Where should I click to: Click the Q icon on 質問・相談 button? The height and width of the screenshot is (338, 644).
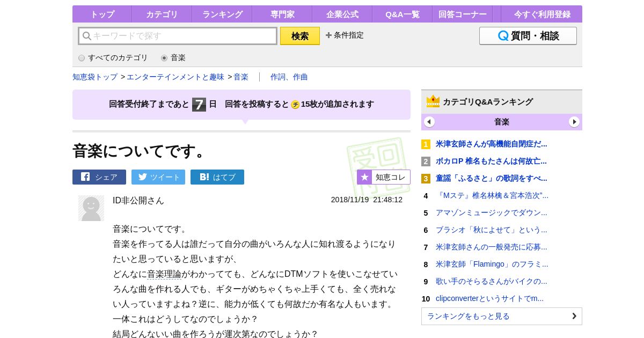click(503, 36)
